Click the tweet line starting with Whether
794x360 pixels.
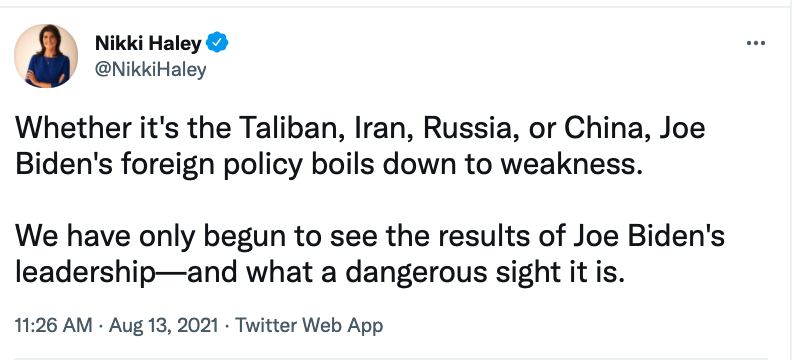(x=360, y=129)
